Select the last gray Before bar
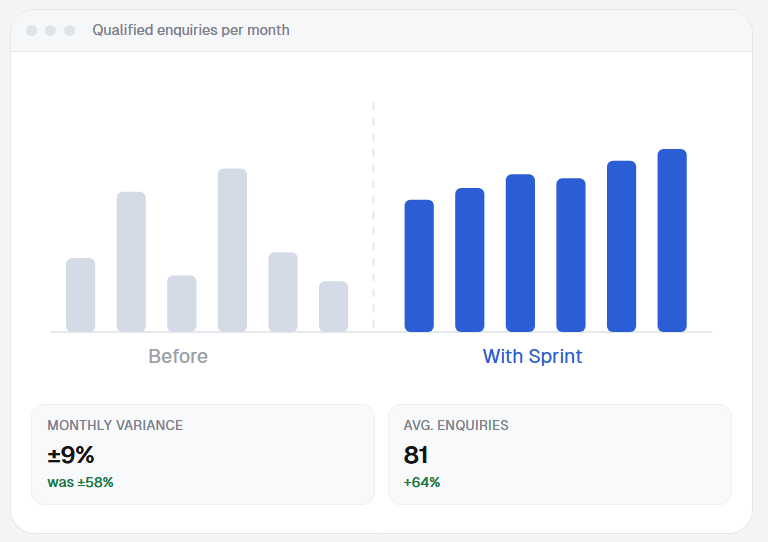This screenshot has height=542, width=768. tap(334, 306)
